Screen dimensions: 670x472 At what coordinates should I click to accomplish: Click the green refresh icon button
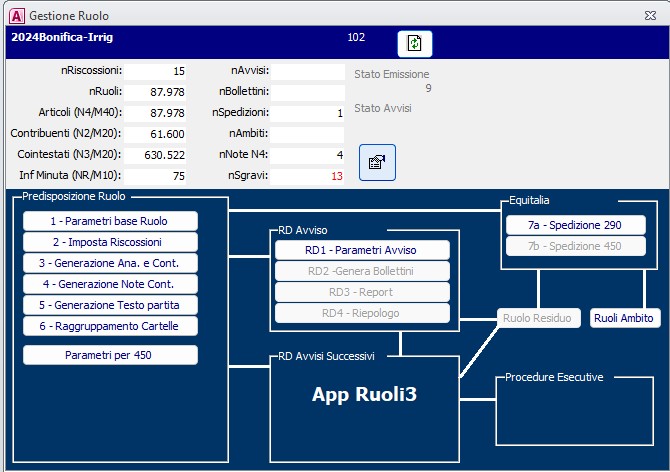[415, 44]
